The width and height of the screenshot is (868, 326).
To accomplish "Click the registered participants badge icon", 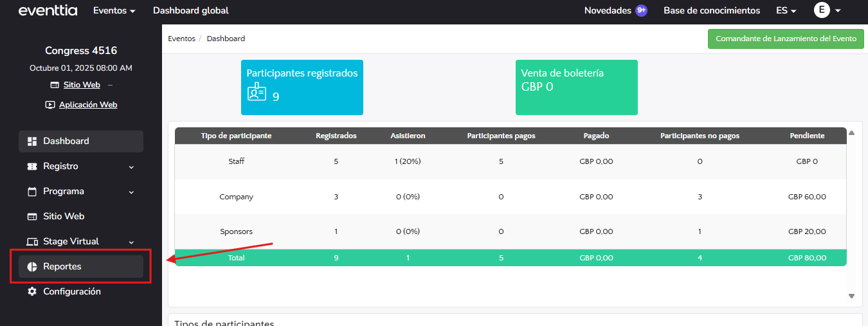I will [257, 92].
